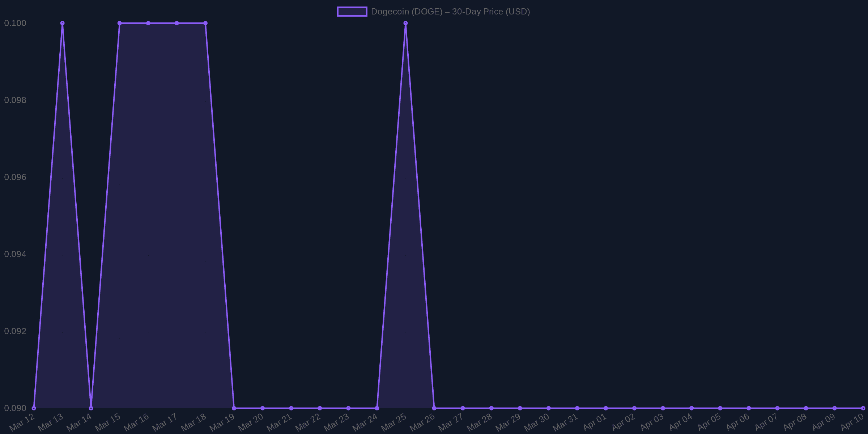Toggle the Dogecoin dataset legend swatch
This screenshot has width=868, height=434.
coord(352,12)
